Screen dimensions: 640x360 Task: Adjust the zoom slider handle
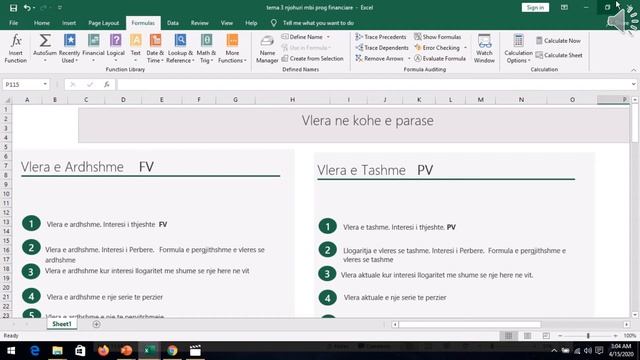click(588, 336)
